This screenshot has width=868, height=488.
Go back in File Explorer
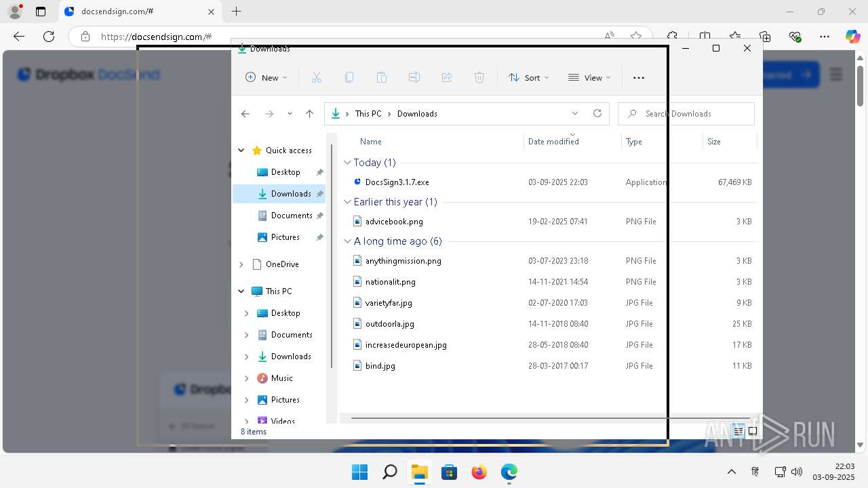point(245,114)
